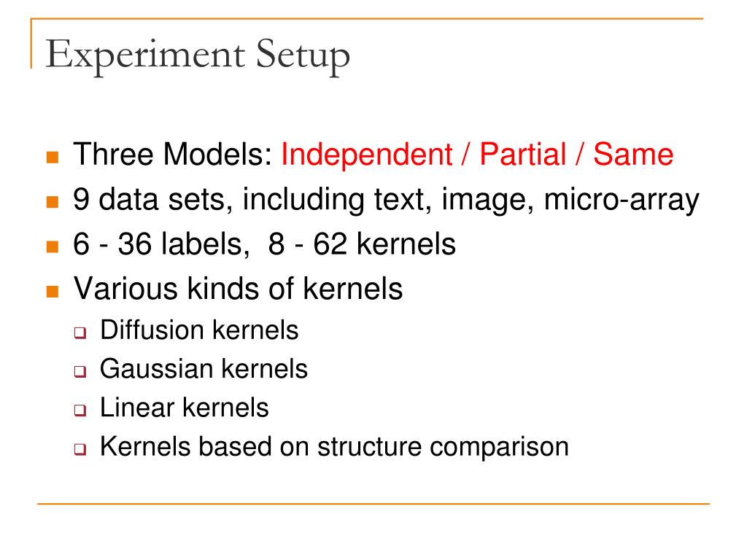Viewport: 747px width, 560px height.
Task: Click the 'Linear kernels' sub-item text
Action: [x=185, y=408]
